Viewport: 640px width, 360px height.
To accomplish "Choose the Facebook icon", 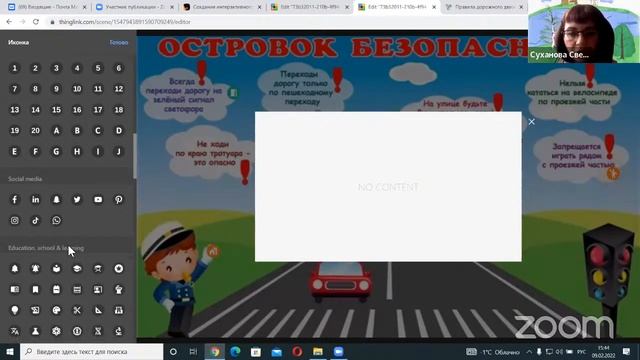I will pos(15,200).
